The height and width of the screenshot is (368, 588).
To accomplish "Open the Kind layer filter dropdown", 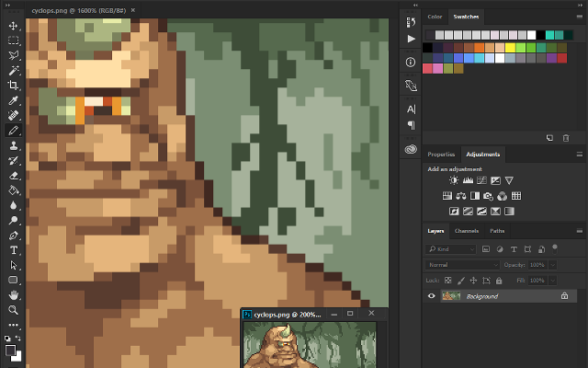I will (451, 249).
